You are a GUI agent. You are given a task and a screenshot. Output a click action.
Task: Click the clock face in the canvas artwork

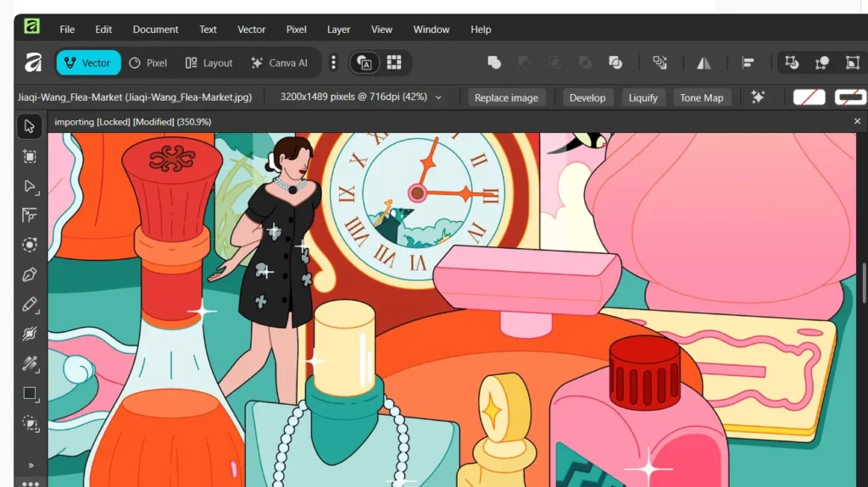(x=416, y=194)
